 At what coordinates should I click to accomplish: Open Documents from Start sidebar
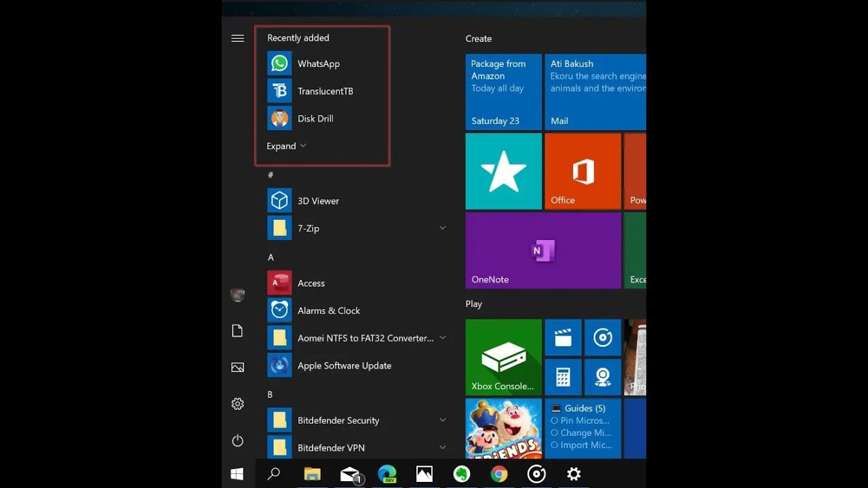click(x=237, y=331)
